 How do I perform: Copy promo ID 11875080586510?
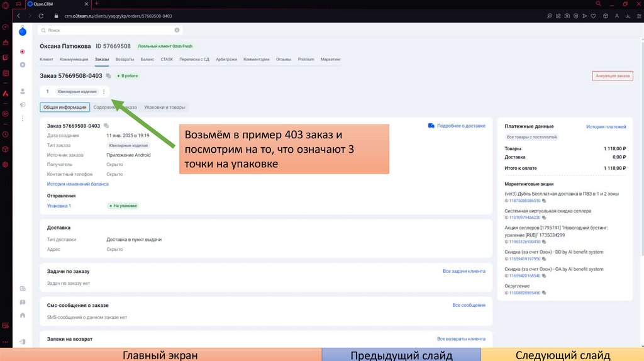point(544,201)
